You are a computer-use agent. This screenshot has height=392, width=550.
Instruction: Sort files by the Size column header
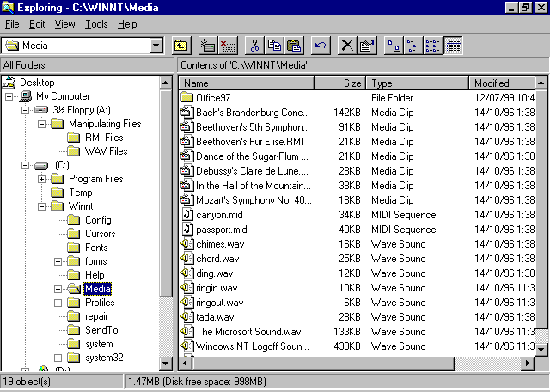(x=340, y=83)
